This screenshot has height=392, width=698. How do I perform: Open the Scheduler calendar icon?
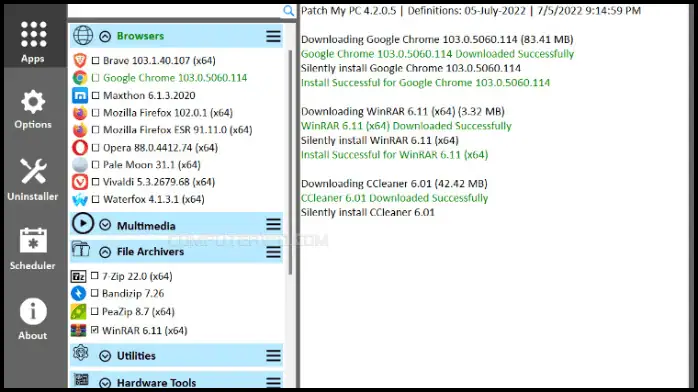tap(33, 241)
